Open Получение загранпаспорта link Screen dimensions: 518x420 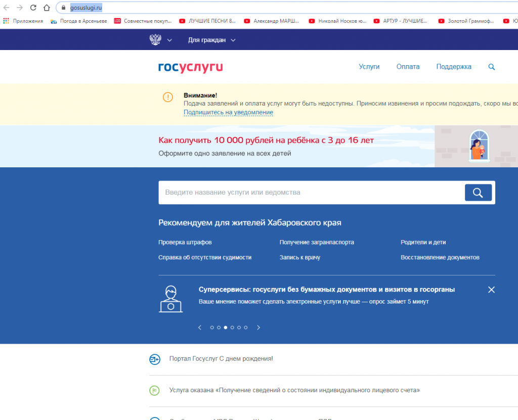click(317, 243)
